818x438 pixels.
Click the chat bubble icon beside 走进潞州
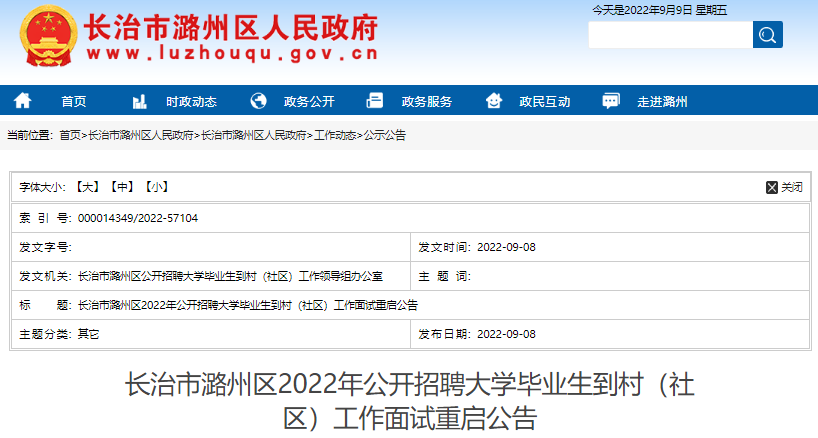(x=611, y=101)
